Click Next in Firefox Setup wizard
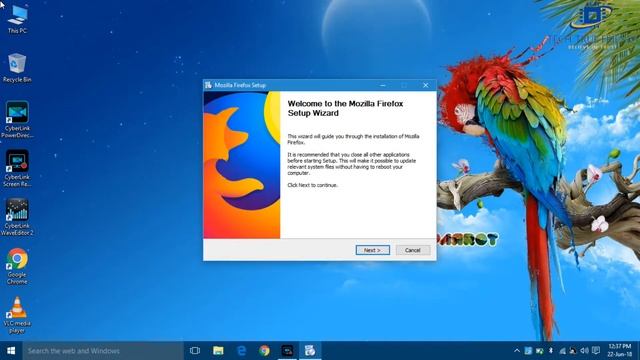This screenshot has height=360, width=640. (x=372, y=250)
